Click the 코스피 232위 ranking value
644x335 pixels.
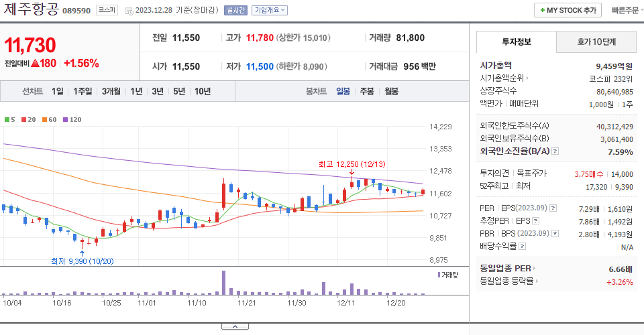(611, 79)
